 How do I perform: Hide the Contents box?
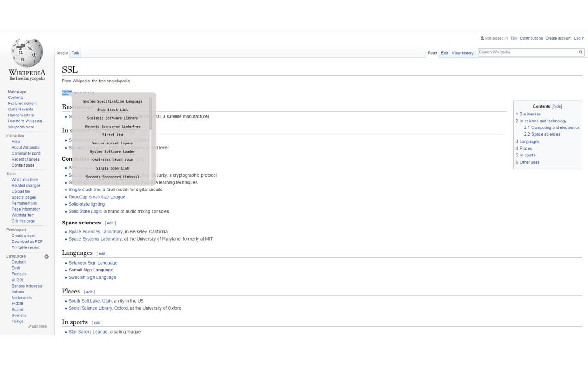(x=557, y=106)
